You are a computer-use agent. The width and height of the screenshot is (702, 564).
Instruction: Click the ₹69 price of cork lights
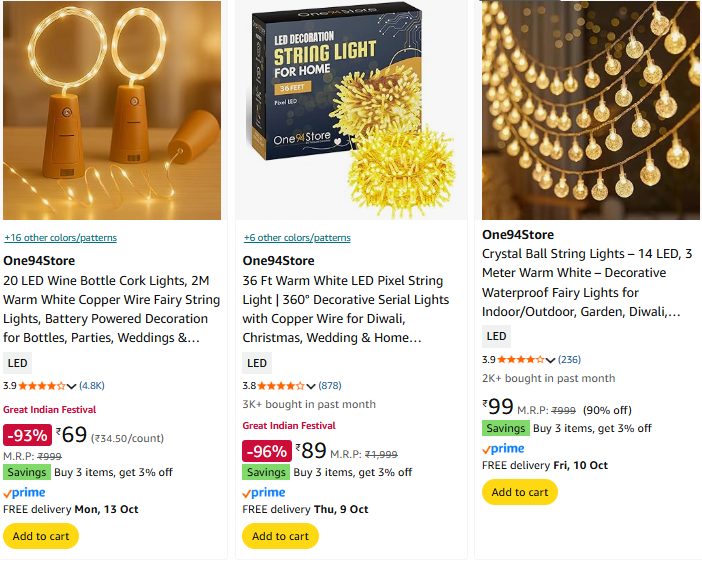click(73, 435)
